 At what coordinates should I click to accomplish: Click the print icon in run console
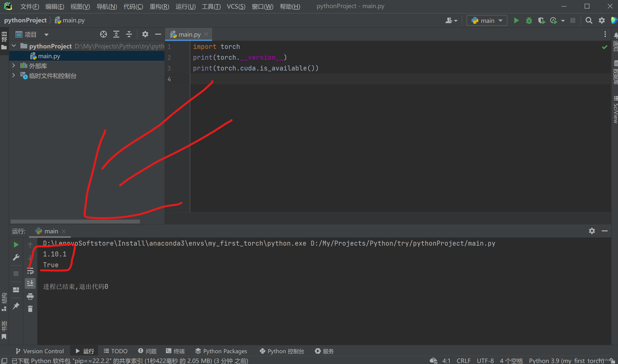(30, 296)
